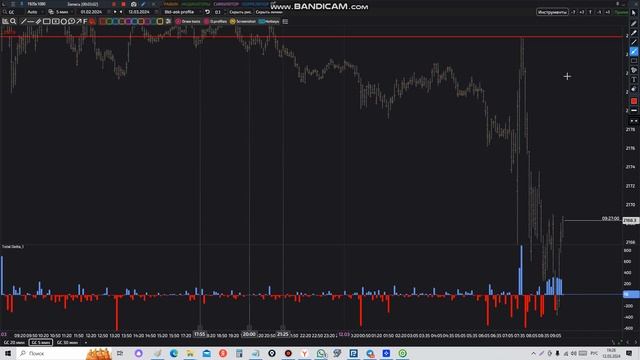
Task: Click the end date field 12.03.2024
Action: coord(139,12)
